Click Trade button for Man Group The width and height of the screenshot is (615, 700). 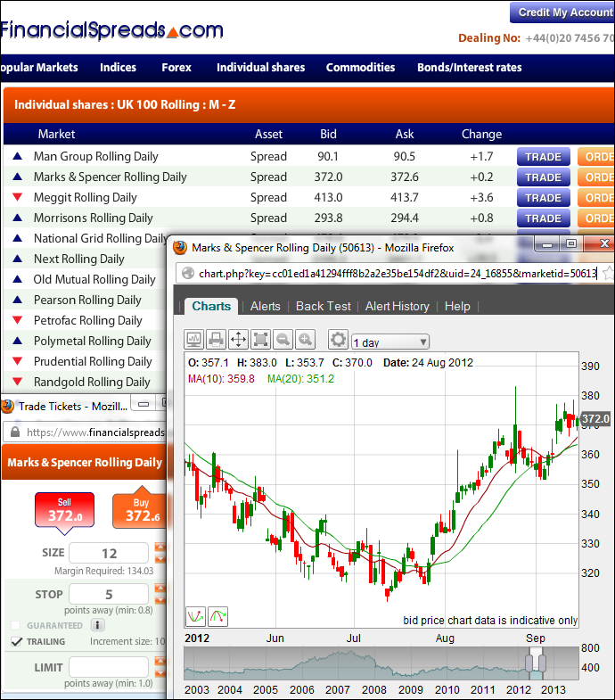(543, 157)
